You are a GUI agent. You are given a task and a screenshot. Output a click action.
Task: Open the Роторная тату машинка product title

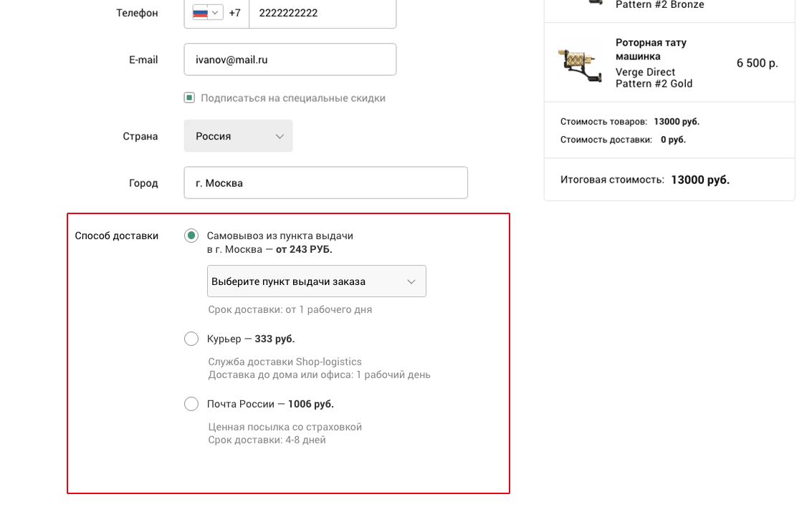pos(651,49)
